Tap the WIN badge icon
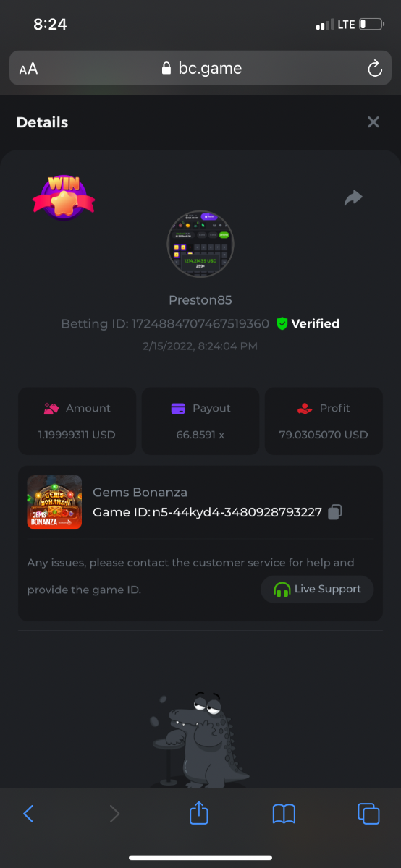The height and width of the screenshot is (868, 401). (x=64, y=197)
